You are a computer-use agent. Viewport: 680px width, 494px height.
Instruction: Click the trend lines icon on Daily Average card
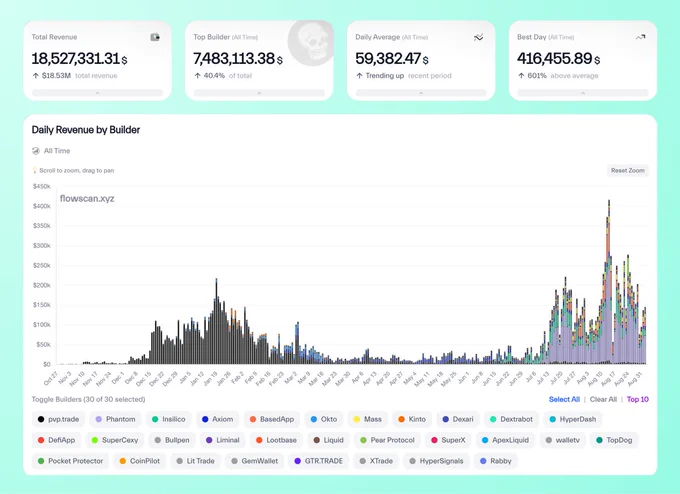(478, 37)
